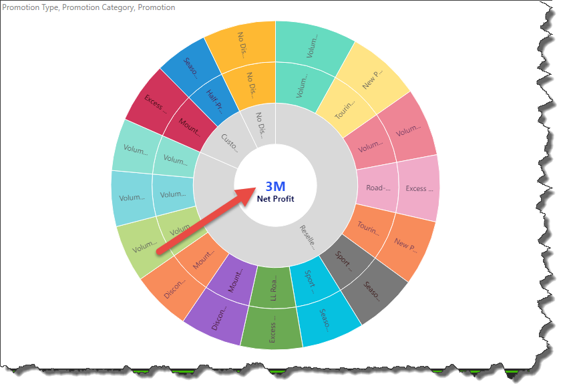
Task: Click the 3M Net Profit center label
Action: (275, 191)
